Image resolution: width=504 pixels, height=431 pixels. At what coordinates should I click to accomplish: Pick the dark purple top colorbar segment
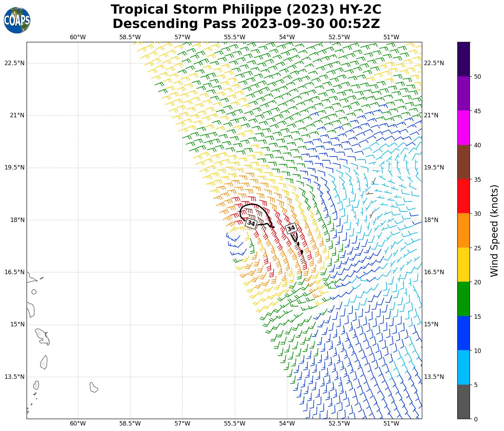point(463,59)
